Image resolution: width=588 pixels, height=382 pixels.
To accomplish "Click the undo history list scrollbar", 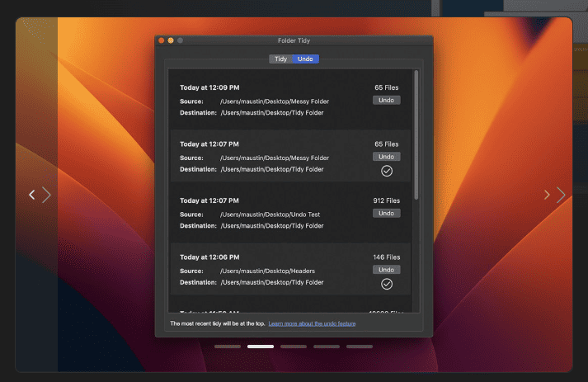I will [x=416, y=134].
